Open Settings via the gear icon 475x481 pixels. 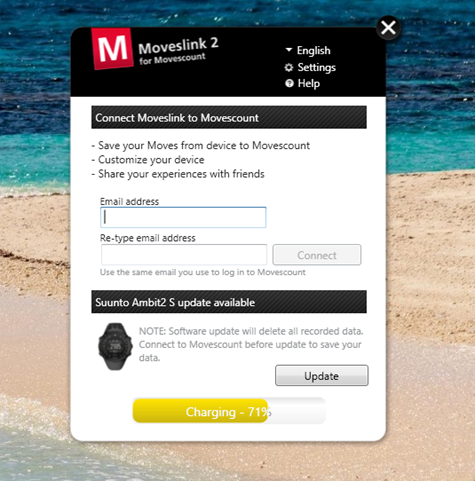289,68
